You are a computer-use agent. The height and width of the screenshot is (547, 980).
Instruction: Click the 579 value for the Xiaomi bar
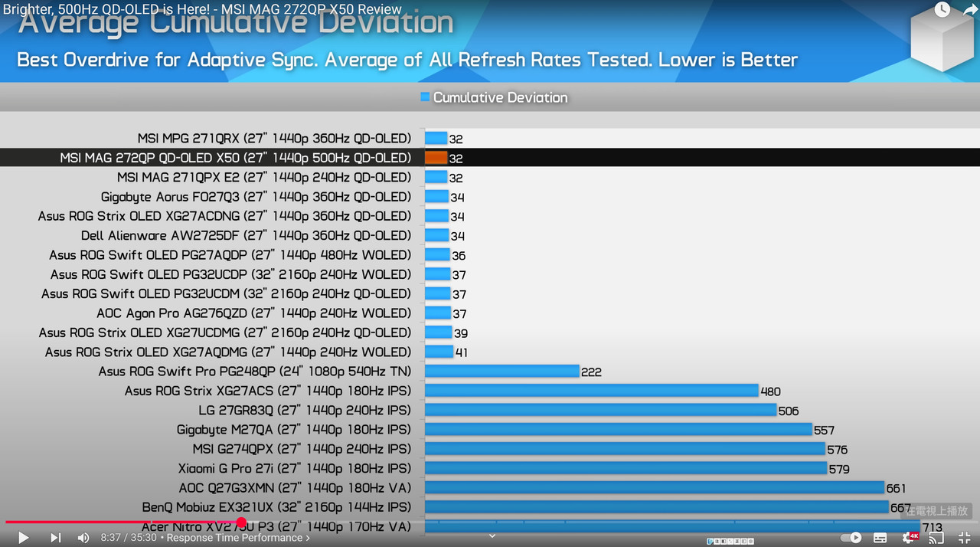coord(839,469)
